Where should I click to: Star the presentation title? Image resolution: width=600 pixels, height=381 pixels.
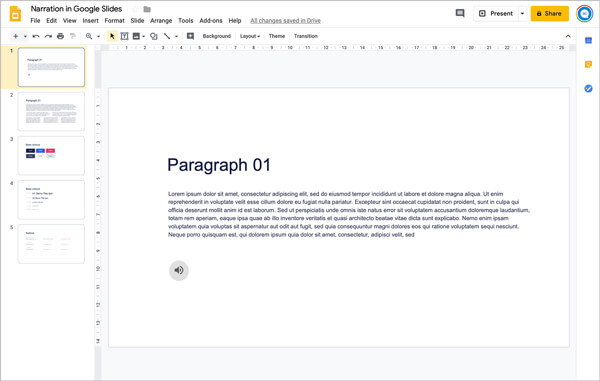tap(135, 9)
